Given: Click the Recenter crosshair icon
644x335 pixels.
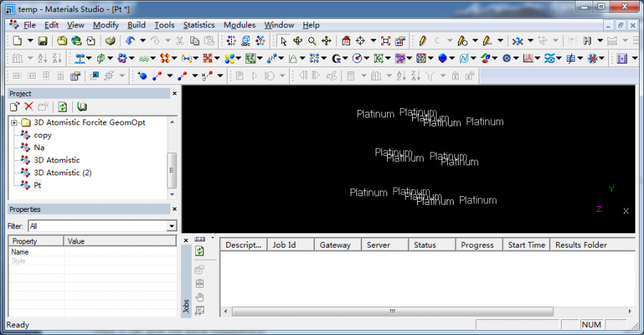Looking at the screenshot, I should 360,41.
